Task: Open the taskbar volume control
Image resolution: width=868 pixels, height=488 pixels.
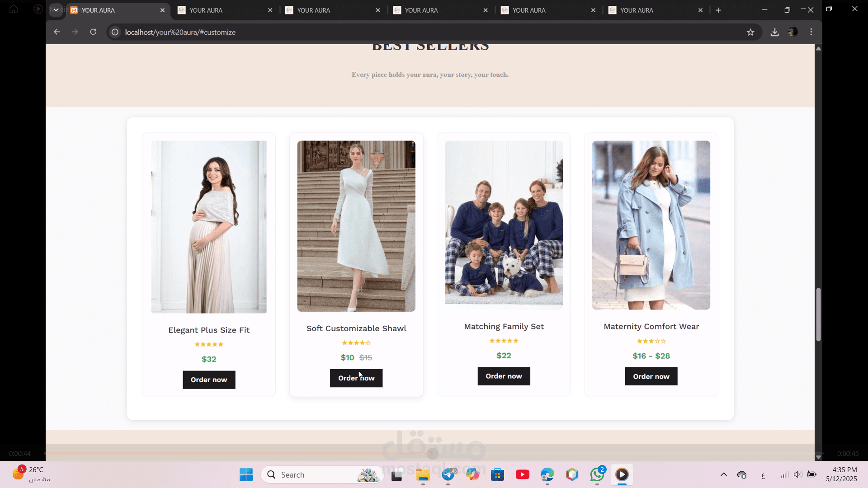Action: (797, 474)
